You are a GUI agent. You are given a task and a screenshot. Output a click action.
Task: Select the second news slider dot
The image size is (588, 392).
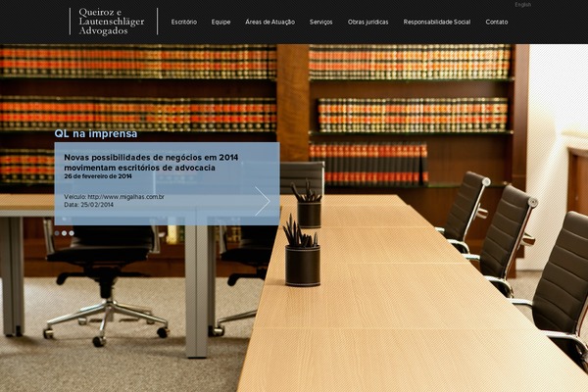(65, 233)
